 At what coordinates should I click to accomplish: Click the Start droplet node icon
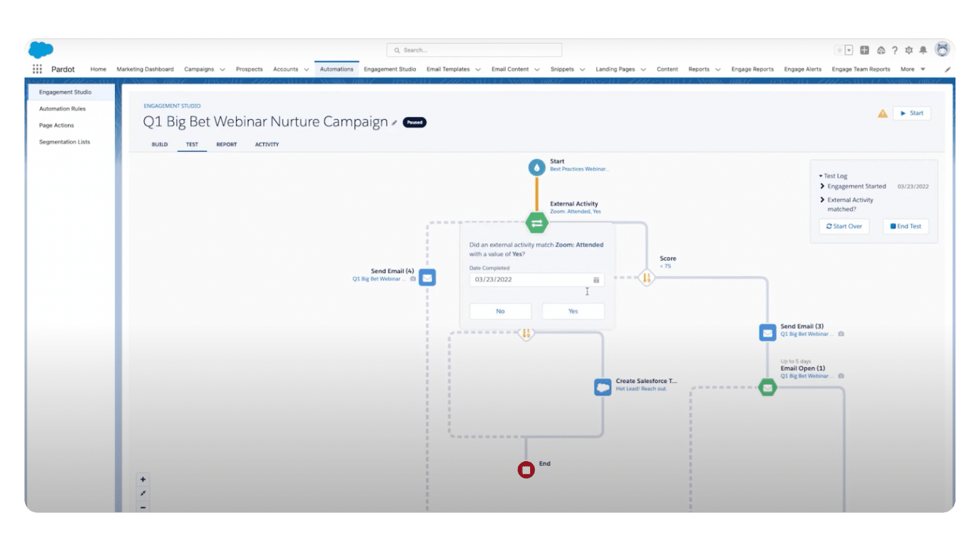pyautogui.click(x=537, y=167)
